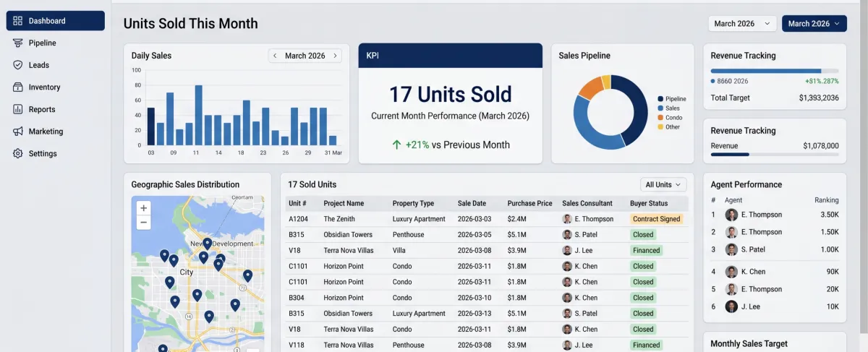Click the Contract Signed status badge
The image size is (868, 352).
tap(656, 219)
